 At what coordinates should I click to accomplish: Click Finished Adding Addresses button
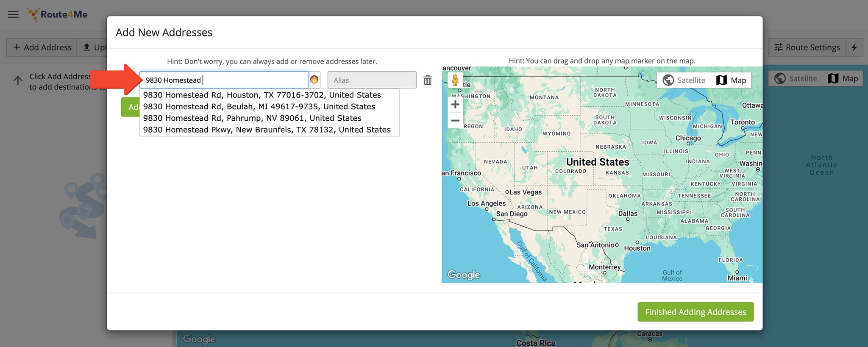point(696,312)
